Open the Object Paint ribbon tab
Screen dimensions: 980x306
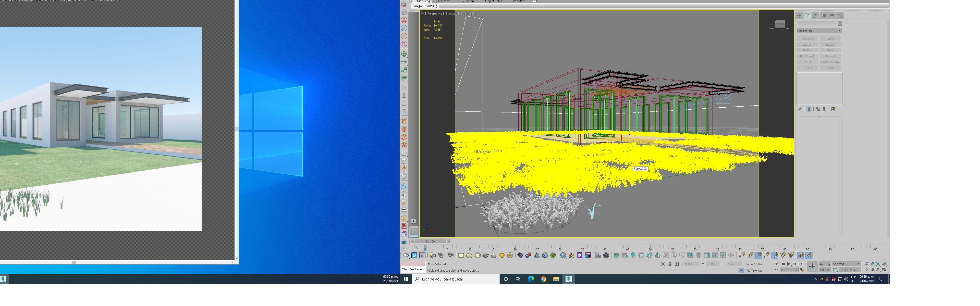pyautogui.click(x=493, y=2)
